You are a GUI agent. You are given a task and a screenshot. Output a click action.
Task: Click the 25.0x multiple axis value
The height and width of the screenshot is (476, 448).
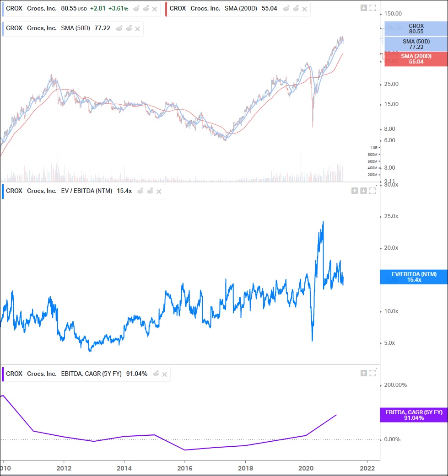(391, 216)
